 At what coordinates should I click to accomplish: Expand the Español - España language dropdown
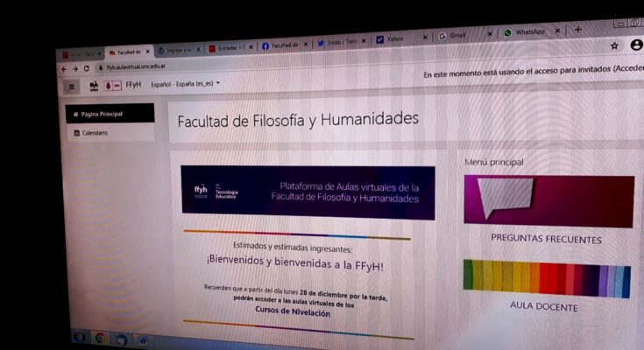(x=186, y=85)
